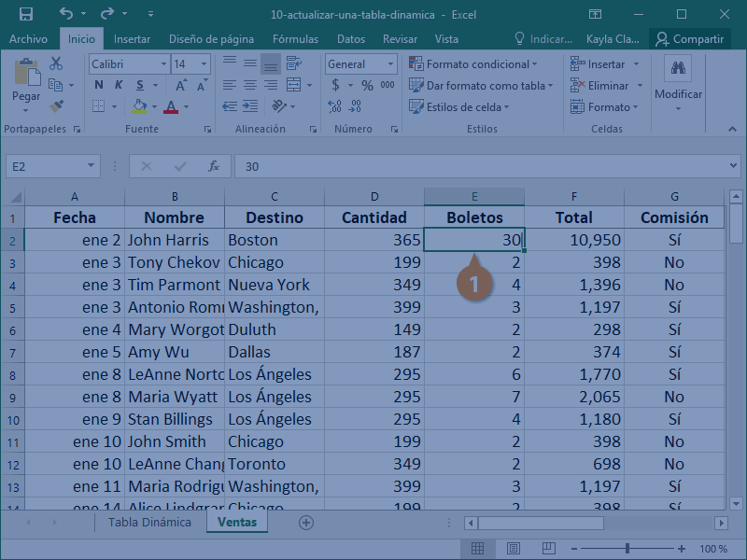747x560 pixels.
Task: Activate center text alignment
Action: click(x=249, y=83)
